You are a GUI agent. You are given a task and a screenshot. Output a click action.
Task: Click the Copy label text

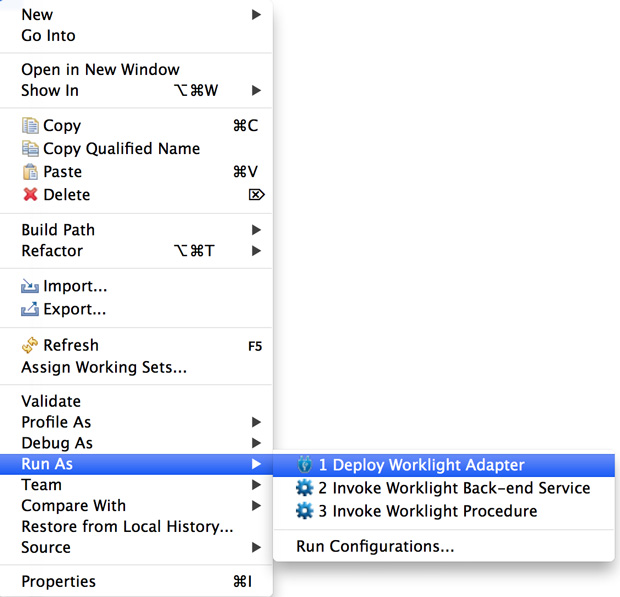(x=62, y=126)
